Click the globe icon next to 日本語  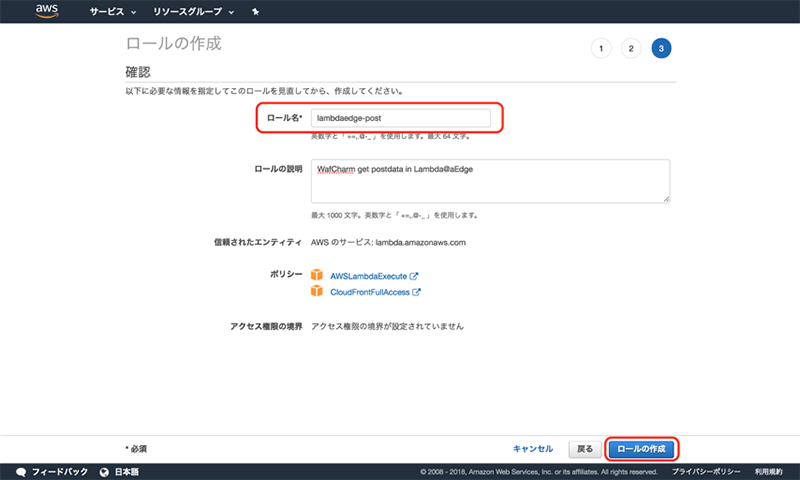pos(103,471)
